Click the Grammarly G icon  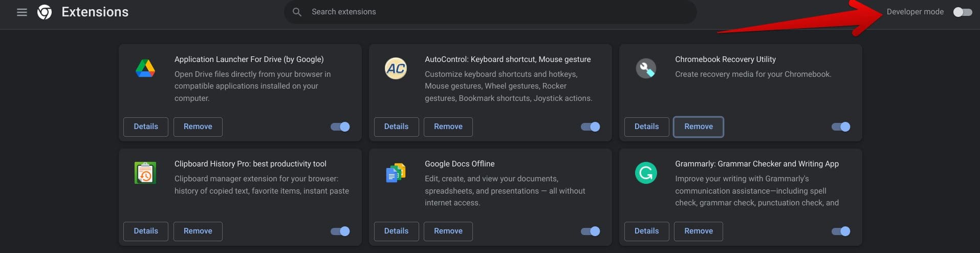646,173
